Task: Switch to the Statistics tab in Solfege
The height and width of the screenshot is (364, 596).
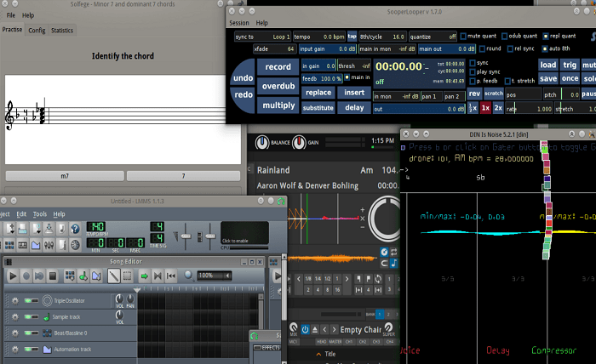Action: click(x=62, y=31)
